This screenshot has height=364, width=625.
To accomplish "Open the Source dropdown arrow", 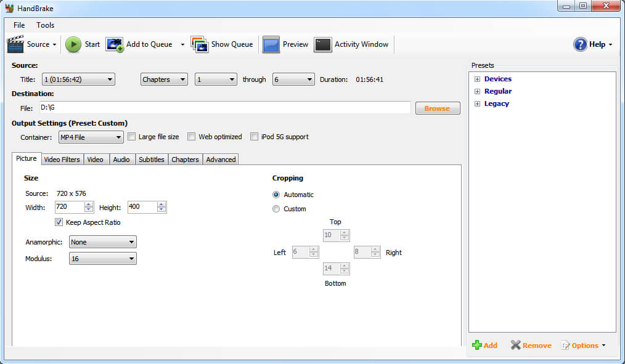I will tap(55, 44).
